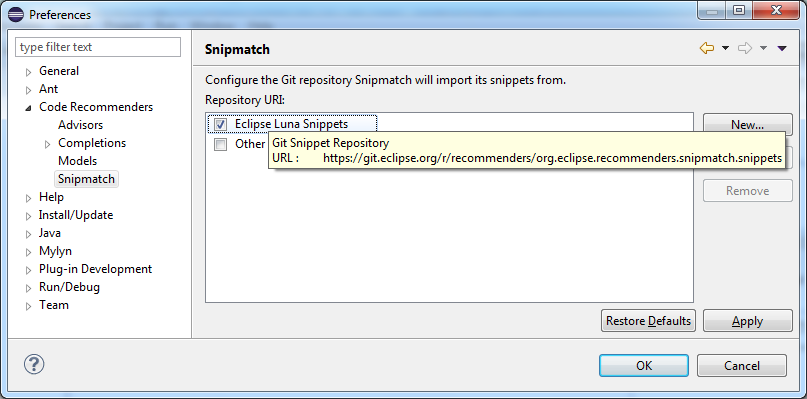
Task: Confirm with the OK button
Action: 643,366
